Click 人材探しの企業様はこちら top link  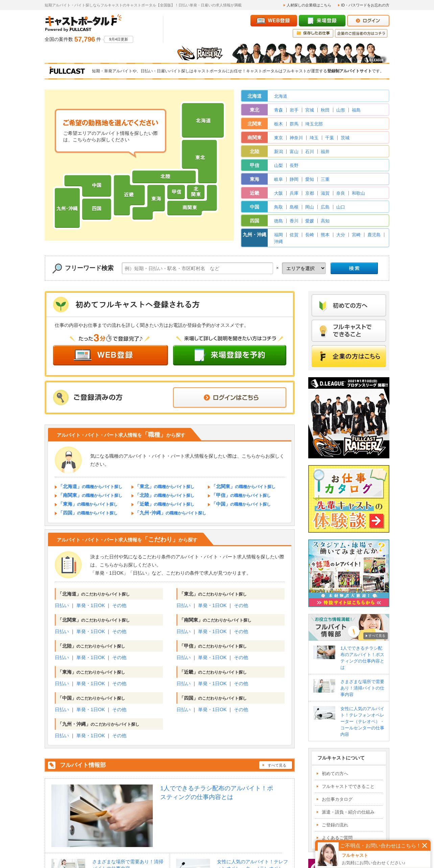[x=309, y=5]
